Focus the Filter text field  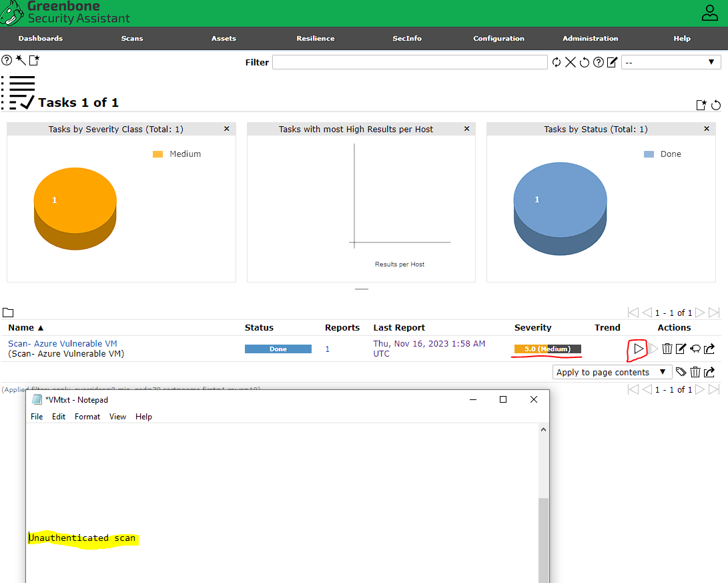pos(410,62)
